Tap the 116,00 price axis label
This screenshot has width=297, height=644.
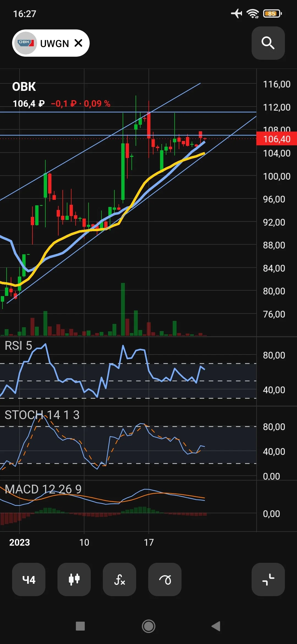click(x=277, y=84)
